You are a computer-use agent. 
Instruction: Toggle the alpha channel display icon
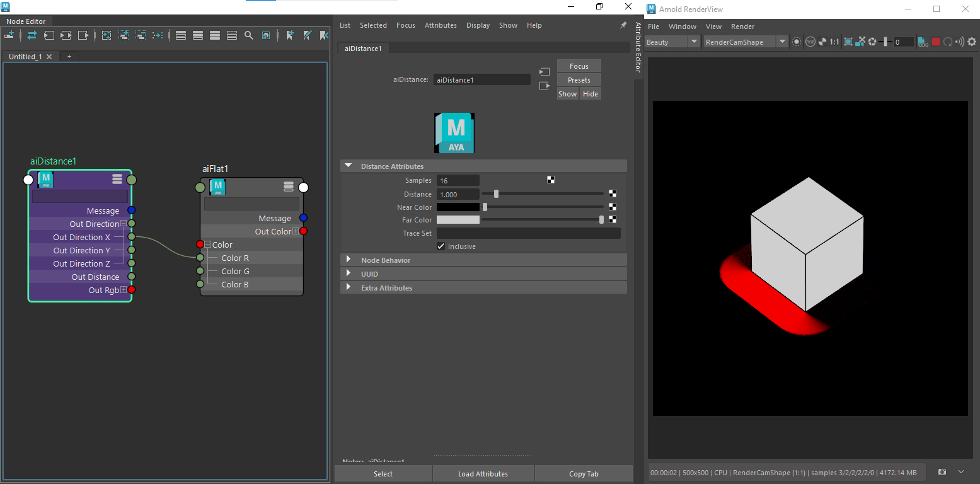(822, 42)
